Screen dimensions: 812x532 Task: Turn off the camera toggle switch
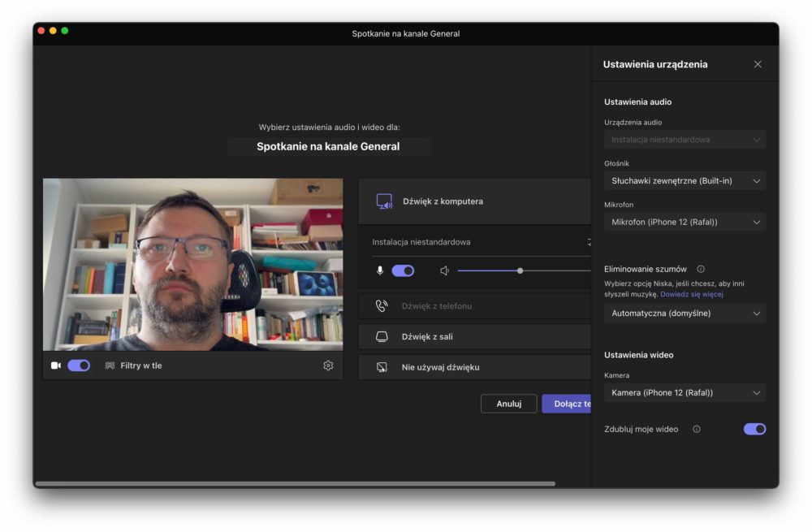click(x=79, y=365)
